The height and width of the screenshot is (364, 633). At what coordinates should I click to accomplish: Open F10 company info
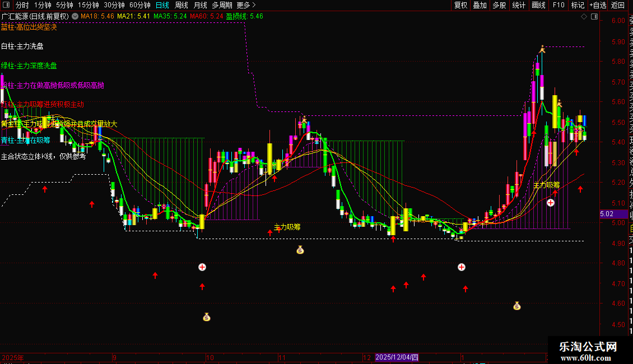pos(558,5)
